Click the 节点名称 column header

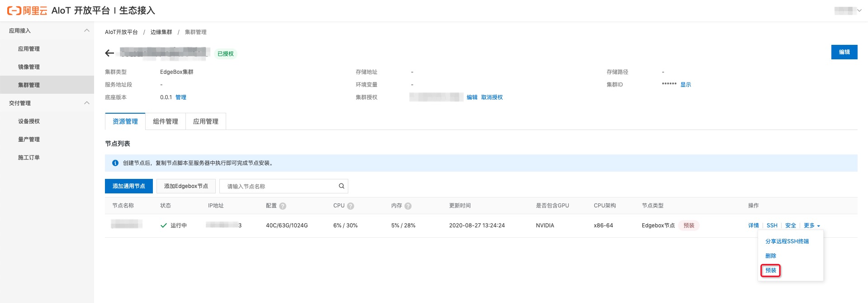click(x=123, y=206)
